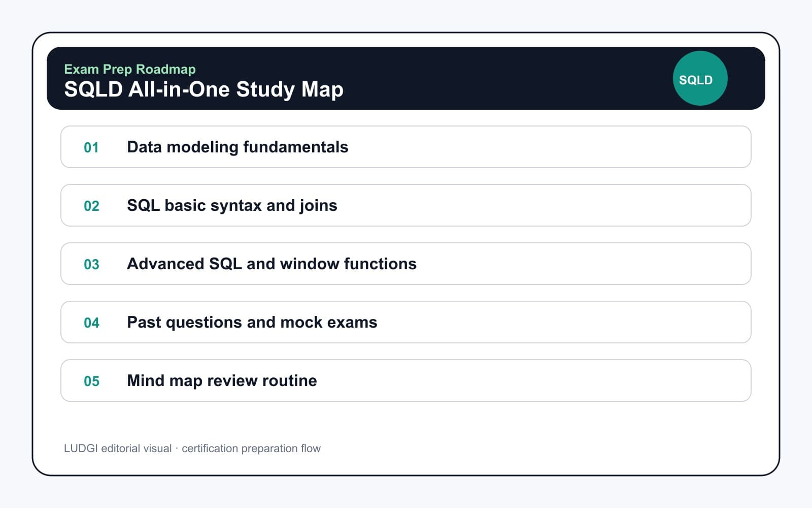The image size is (812, 508).
Task: Open SQL basic syntax and joins
Action: pyautogui.click(x=232, y=205)
